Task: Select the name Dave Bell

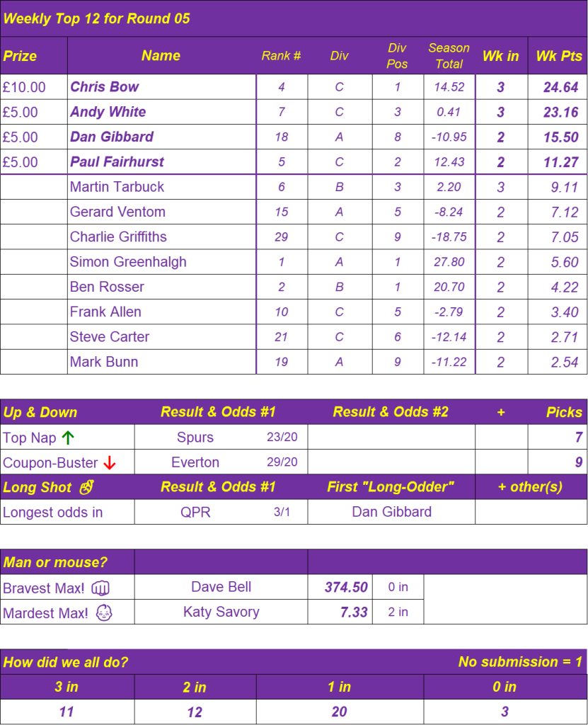Action: pyautogui.click(x=221, y=587)
